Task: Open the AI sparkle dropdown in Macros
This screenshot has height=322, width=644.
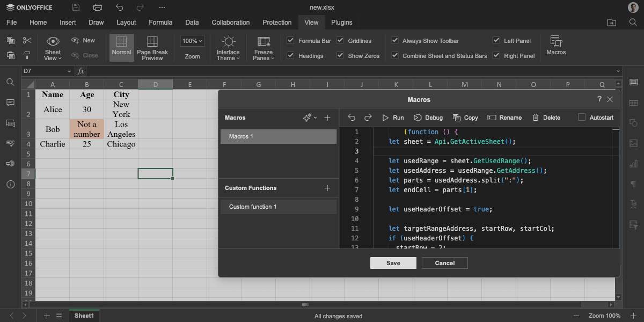Action: point(310,118)
